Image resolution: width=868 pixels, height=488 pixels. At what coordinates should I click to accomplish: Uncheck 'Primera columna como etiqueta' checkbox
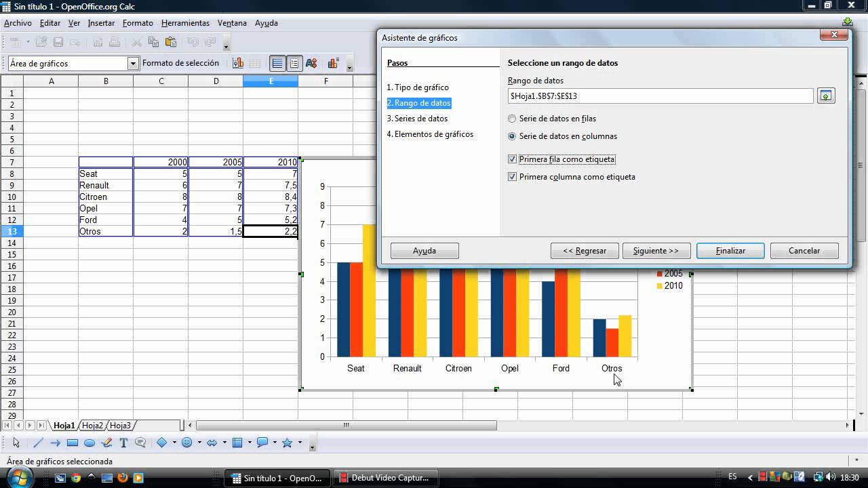pyautogui.click(x=512, y=177)
